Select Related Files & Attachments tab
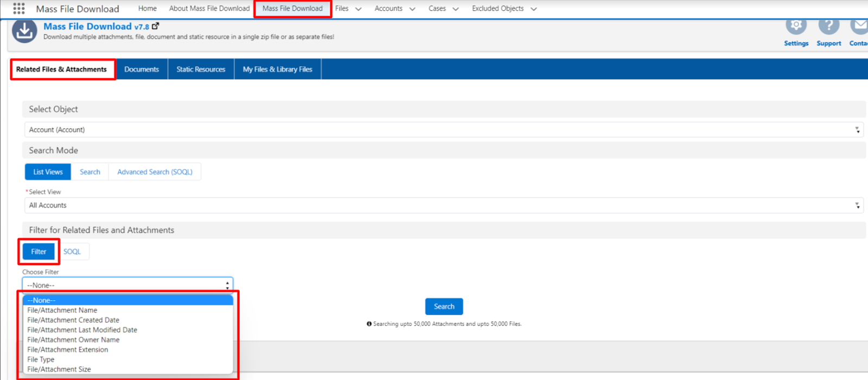 point(62,69)
